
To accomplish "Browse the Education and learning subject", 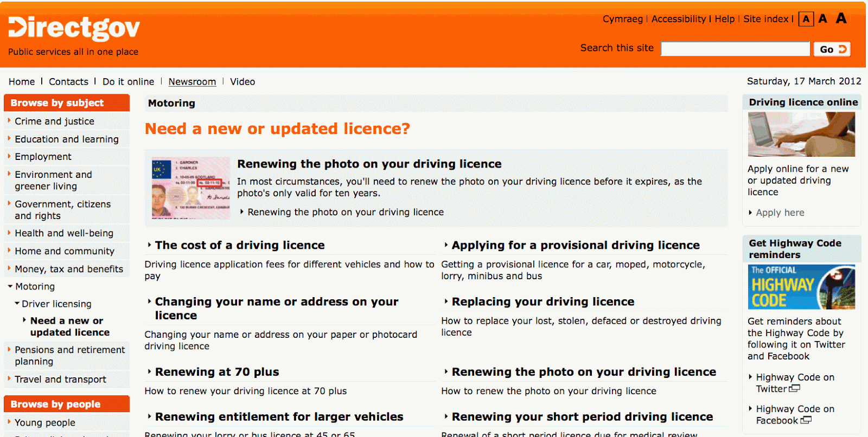I will (x=67, y=139).
